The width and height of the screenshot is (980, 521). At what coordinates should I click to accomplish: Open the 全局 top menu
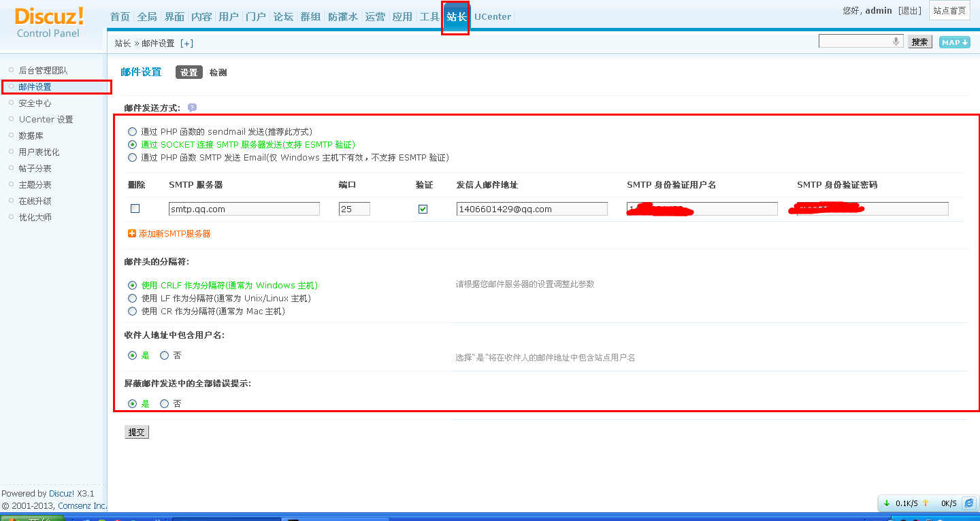147,17
